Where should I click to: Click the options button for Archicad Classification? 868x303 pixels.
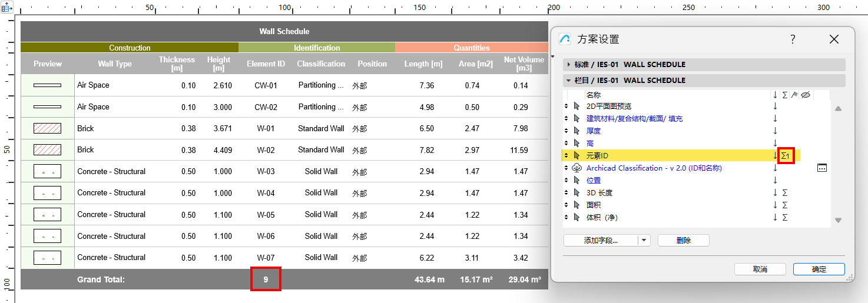[822, 168]
